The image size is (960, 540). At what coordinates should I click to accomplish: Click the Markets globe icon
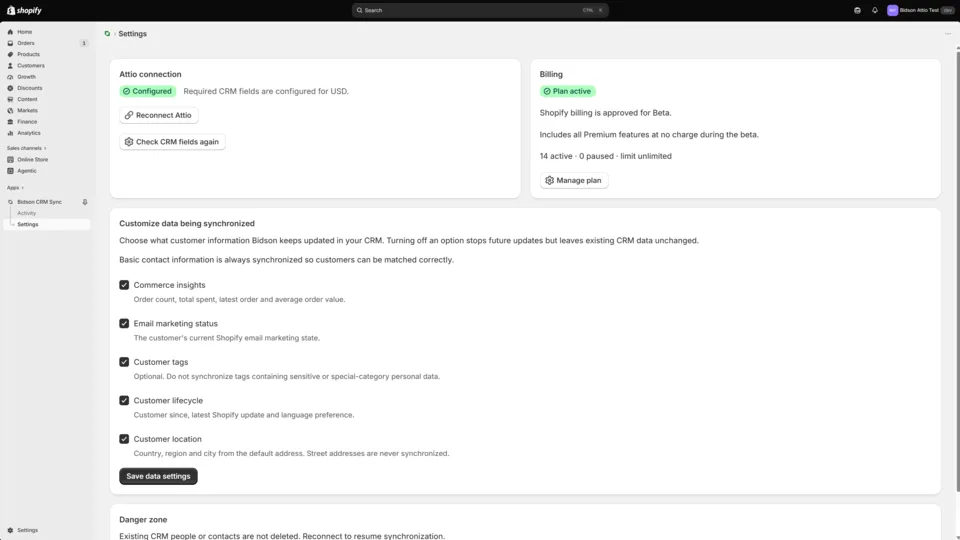coord(10,111)
